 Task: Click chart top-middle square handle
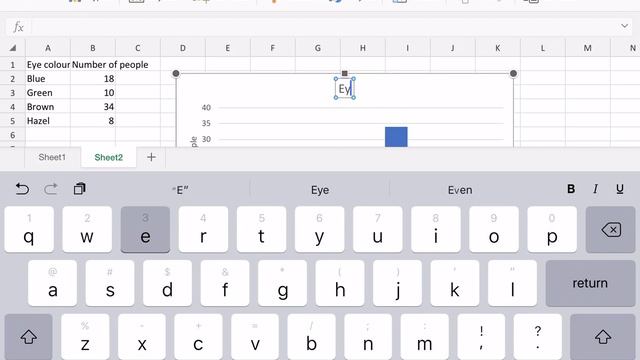[x=344, y=73]
